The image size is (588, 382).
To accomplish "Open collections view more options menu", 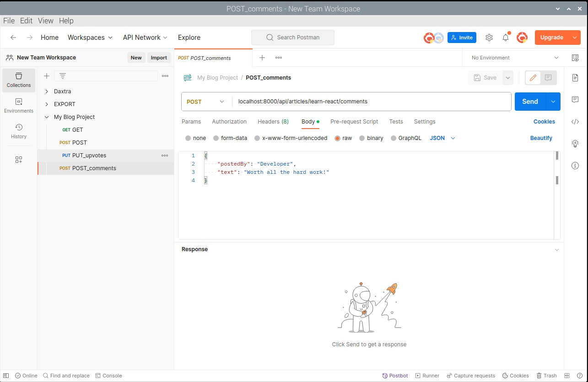I will (165, 76).
